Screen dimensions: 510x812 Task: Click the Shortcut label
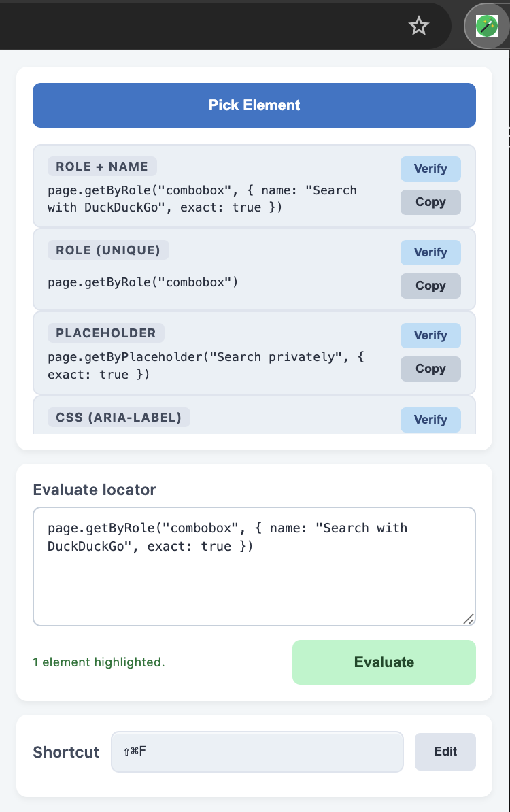(66, 752)
